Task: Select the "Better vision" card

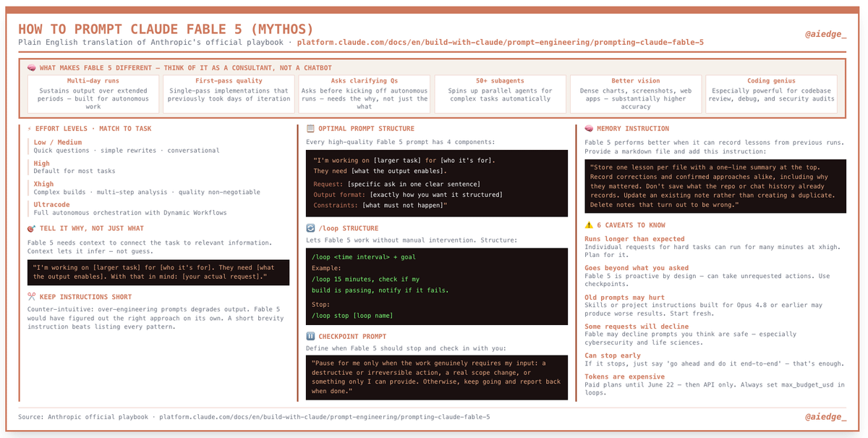Action: click(635, 93)
